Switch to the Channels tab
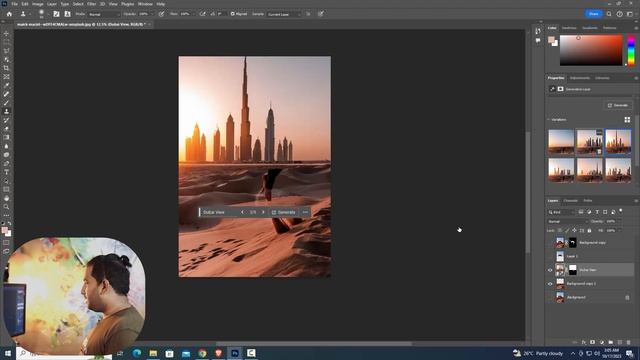Image resolution: width=640 pixels, height=360 pixels. [570, 201]
